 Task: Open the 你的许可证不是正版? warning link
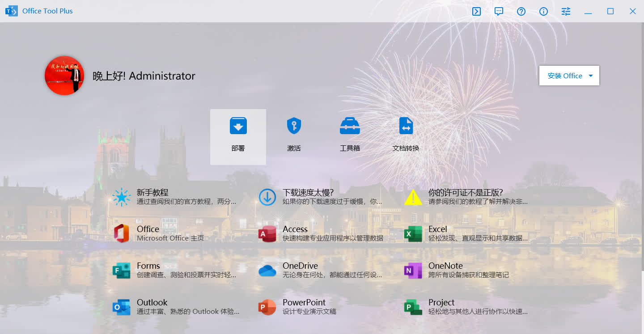coord(466,197)
